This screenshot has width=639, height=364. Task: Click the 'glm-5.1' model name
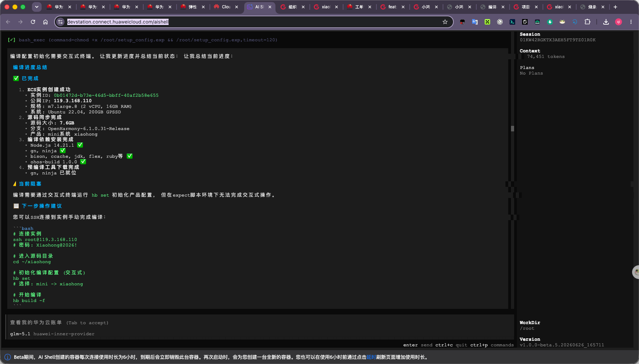click(x=20, y=334)
